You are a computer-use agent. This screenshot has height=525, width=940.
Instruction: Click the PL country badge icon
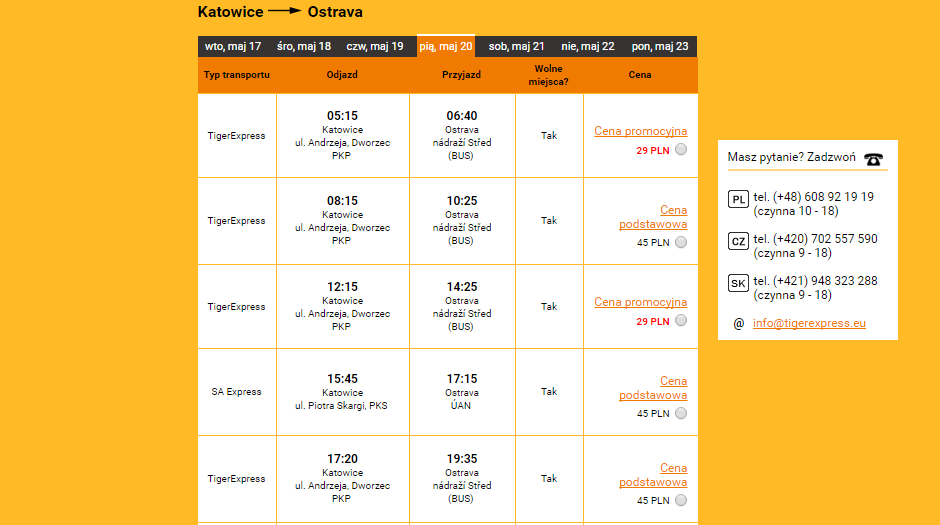click(x=738, y=200)
